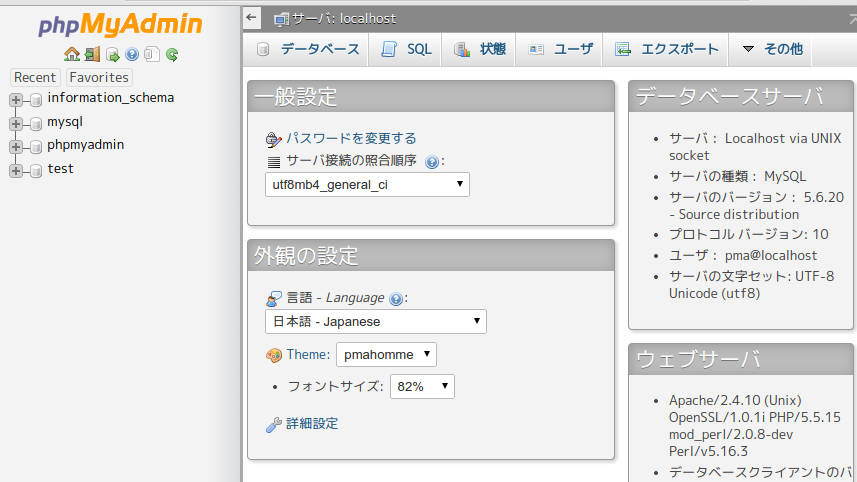Click the フォントサイズ label

[x=335, y=386]
